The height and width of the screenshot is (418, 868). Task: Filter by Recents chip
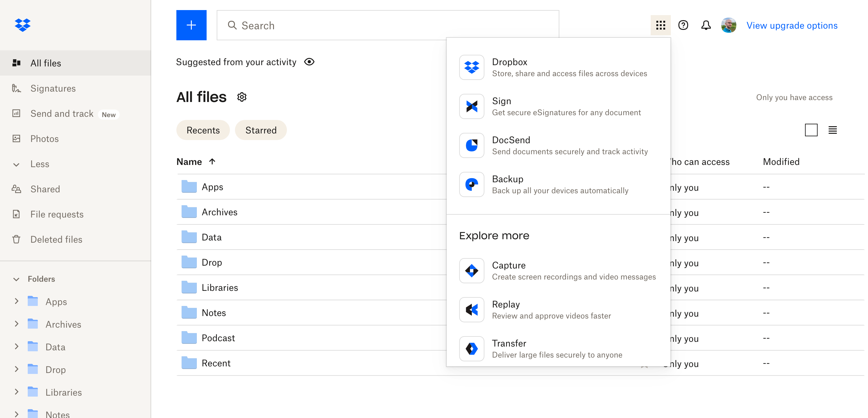click(x=203, y=130)
